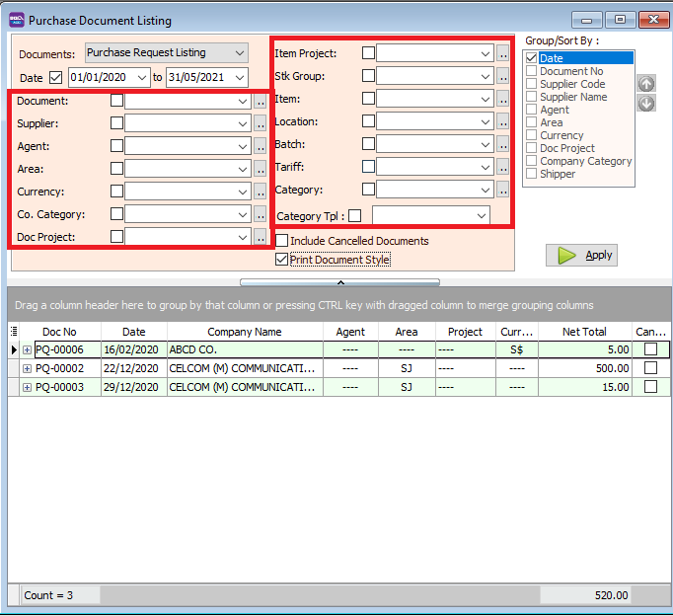Sort by the Company Name column header

click(x=245, y=332)
